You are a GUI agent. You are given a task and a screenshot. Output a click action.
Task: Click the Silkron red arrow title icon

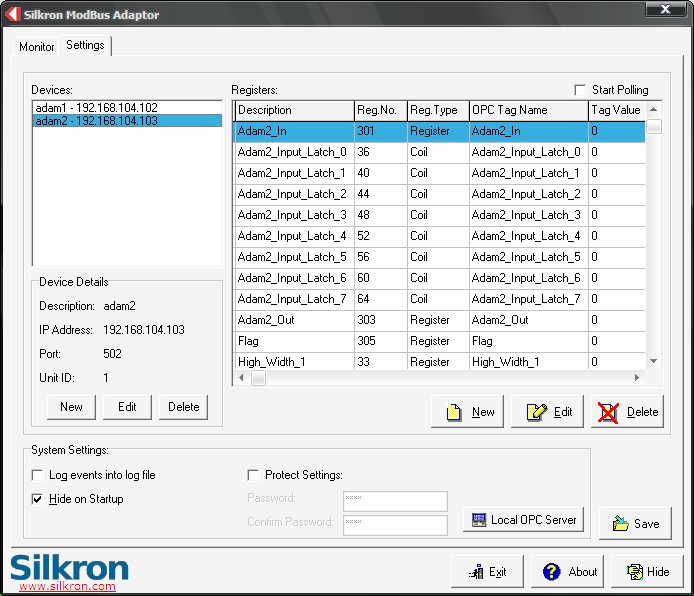[13, 14]
